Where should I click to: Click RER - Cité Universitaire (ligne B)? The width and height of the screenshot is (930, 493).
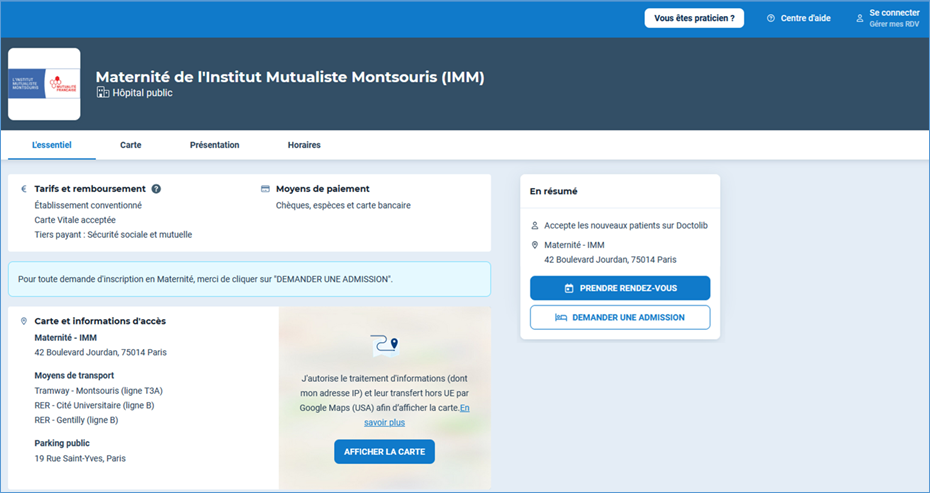pyautogui.click(x=94, y=406)
